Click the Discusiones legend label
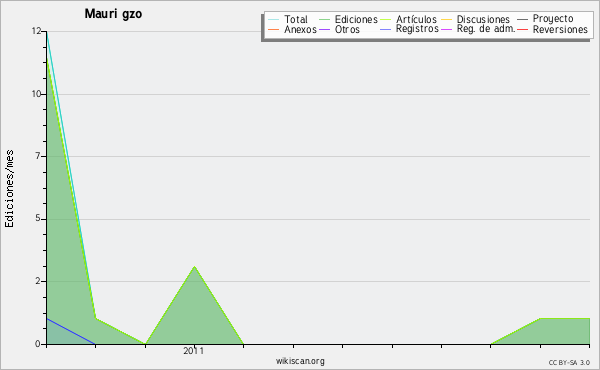 [x=483, y=19]
